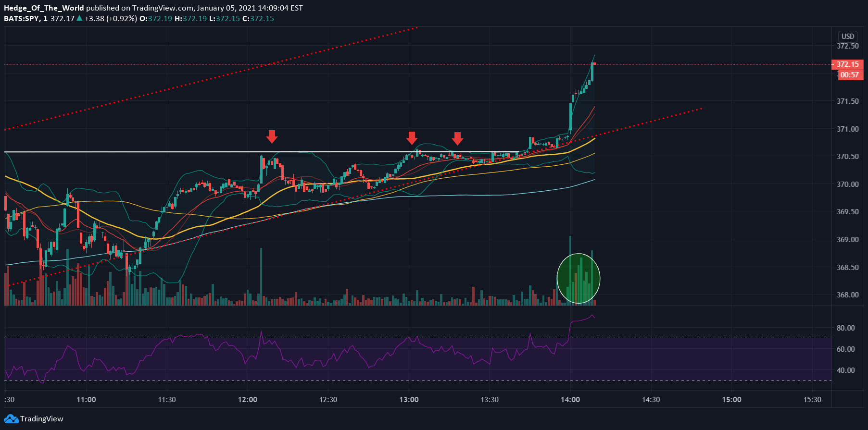Click the TradingView cloud logo icon

11,419
